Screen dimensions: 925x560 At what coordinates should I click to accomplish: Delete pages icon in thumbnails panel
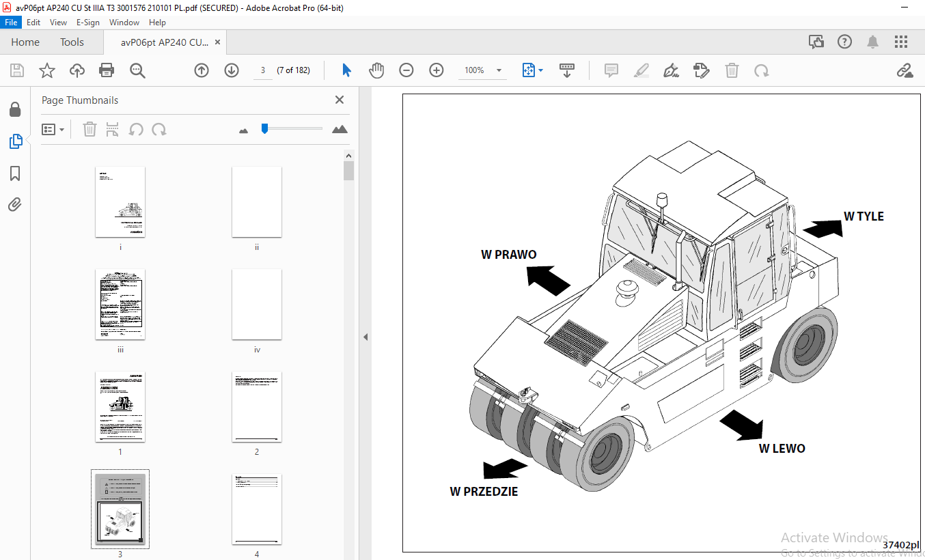point(89,129)
